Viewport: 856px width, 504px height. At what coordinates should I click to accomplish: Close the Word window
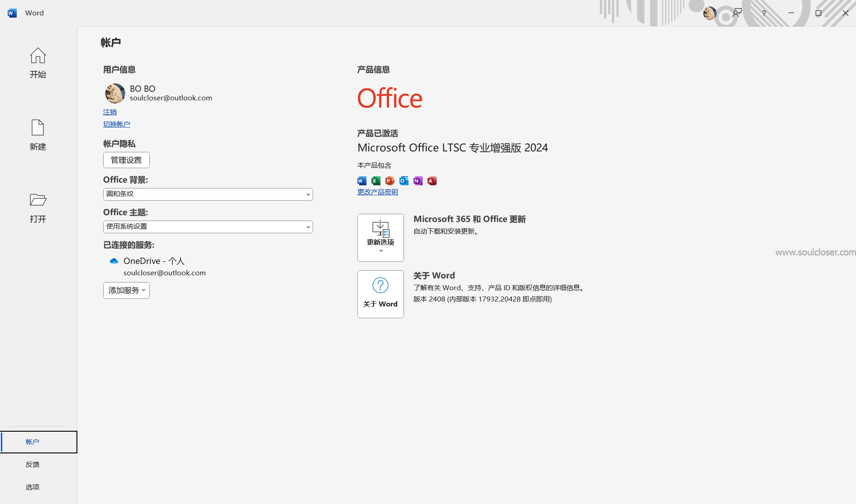[x=845, y=13]
